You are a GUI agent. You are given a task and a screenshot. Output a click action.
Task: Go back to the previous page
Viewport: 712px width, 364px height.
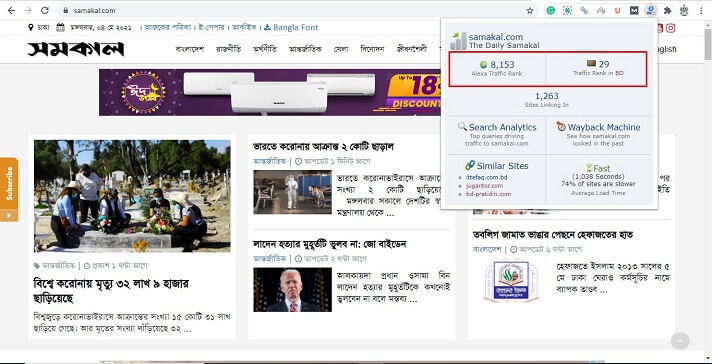[x=11, y=10]
